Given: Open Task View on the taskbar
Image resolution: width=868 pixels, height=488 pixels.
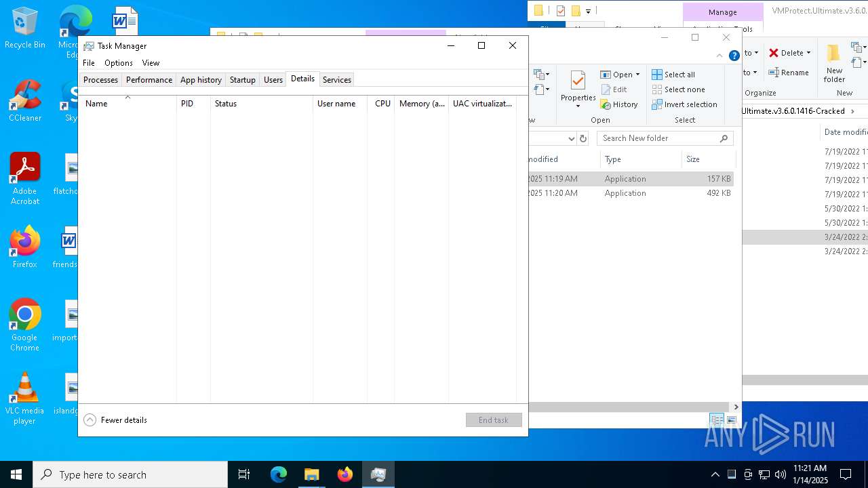Looking at the screenshot, I should [244, 474].
